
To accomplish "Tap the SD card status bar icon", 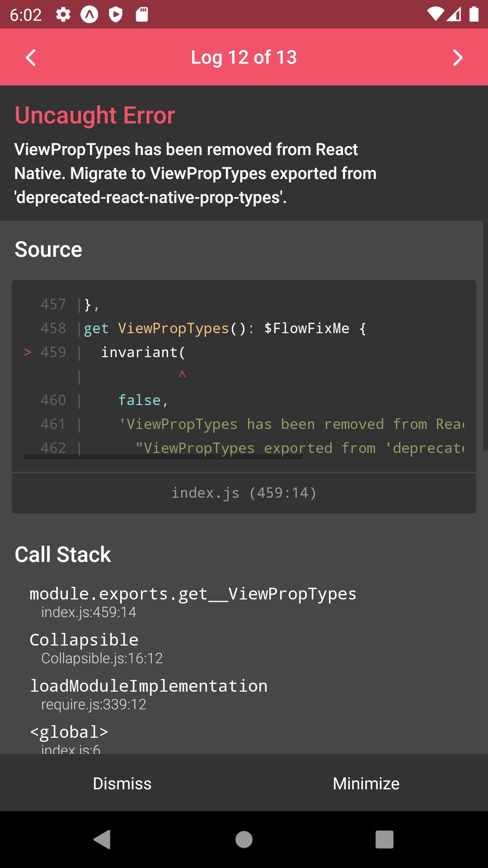I will 142,14.
